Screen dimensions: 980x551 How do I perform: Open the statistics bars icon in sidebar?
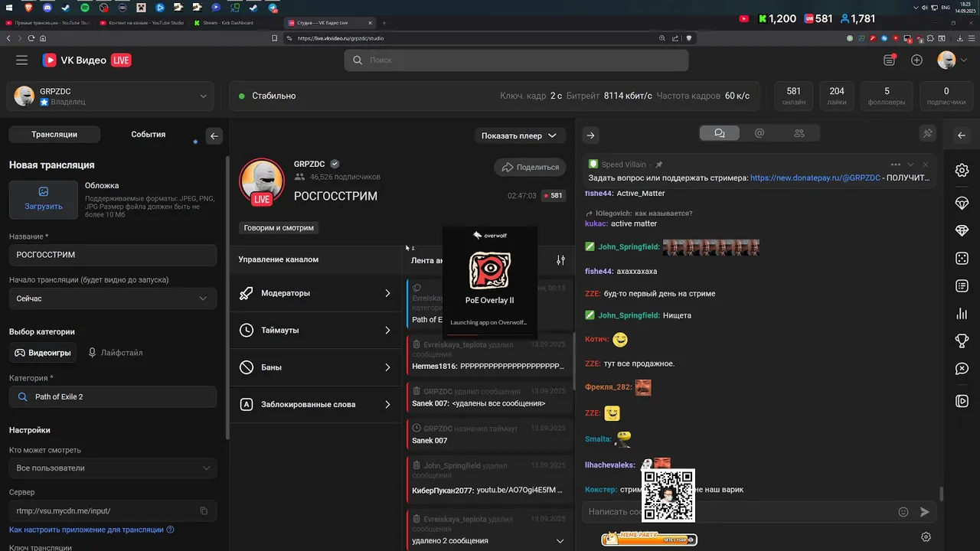(x=962, y=314)
